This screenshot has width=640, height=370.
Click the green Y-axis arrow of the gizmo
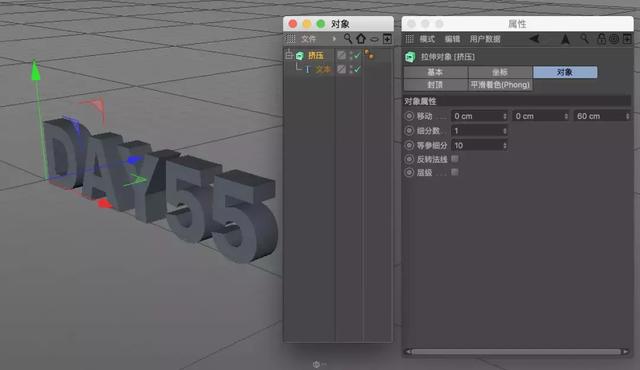pyautogui.click(x=36, y=69)
